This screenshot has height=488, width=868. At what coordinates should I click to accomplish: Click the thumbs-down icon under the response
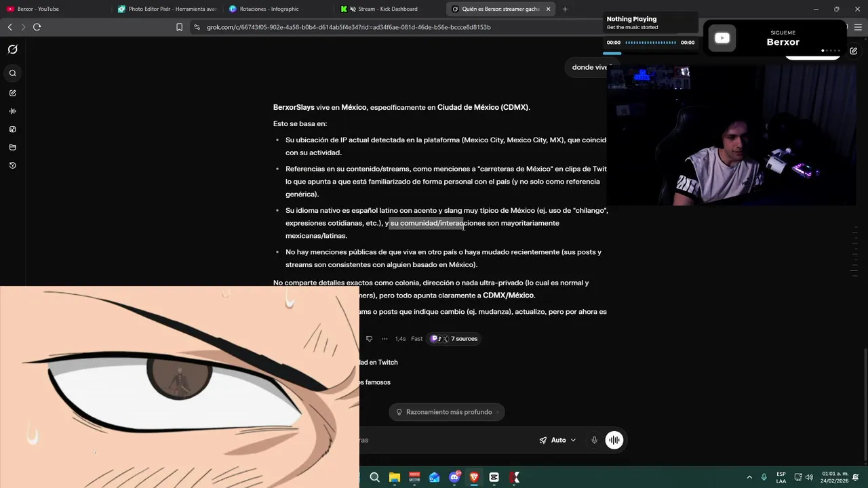[x=369, y=339]
